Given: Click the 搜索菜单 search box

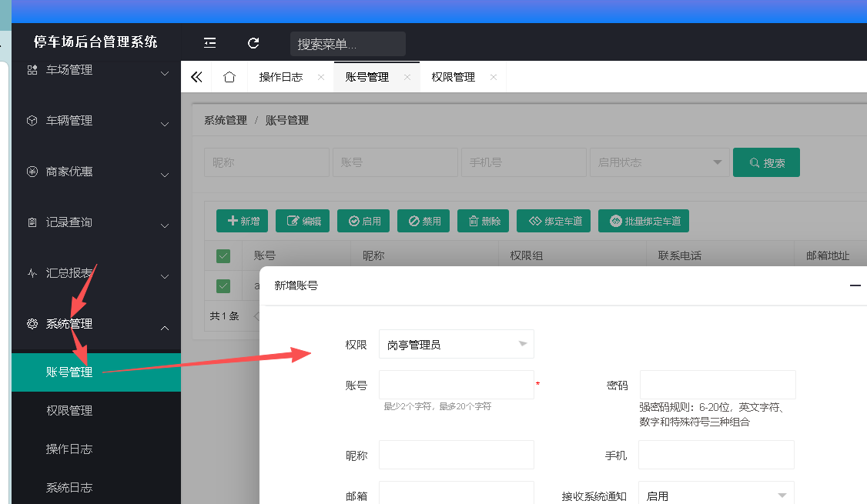Looking at the screenshot, I should click(348, 44).
